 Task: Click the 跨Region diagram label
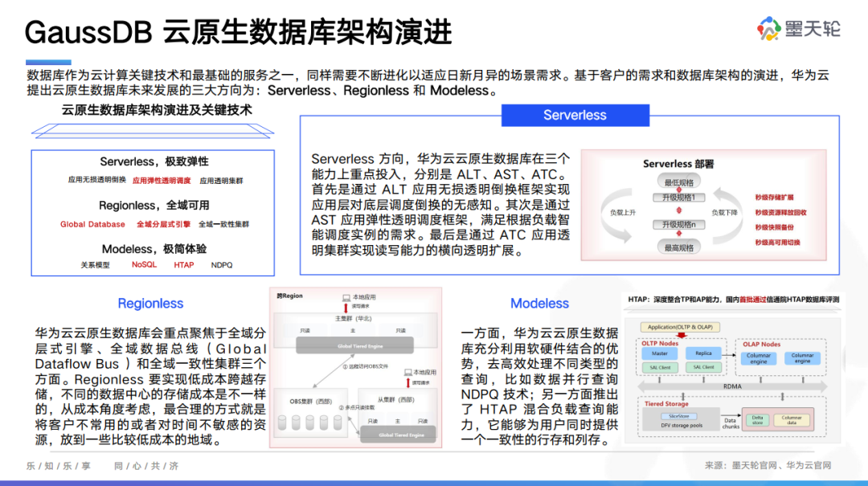(289, 296)
